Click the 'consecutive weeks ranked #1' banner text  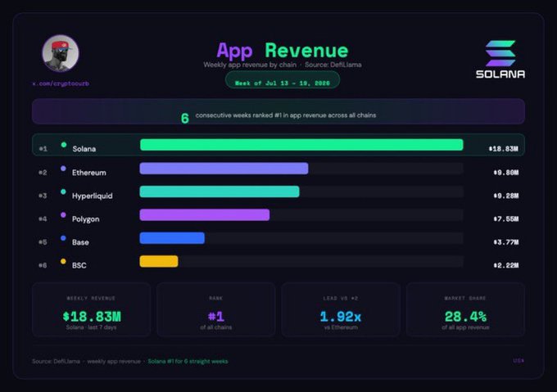pyautogui.click(x=286, y=115)
